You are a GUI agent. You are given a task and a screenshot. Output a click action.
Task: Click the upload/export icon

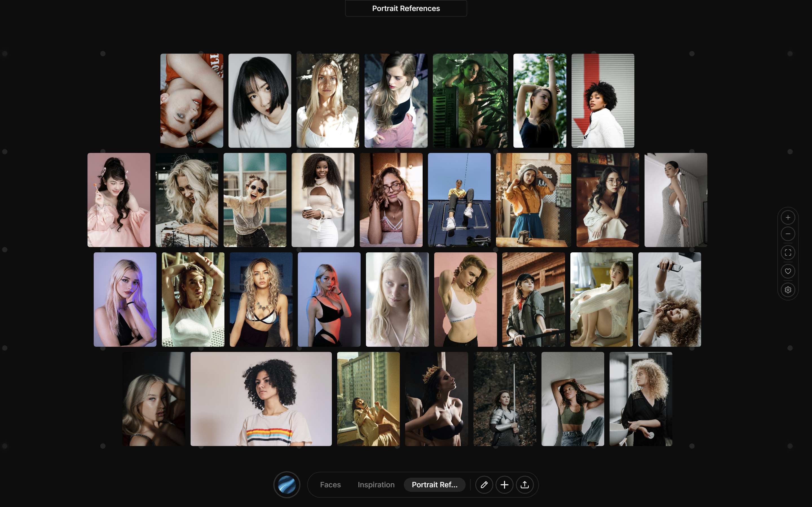[x=525, y=484]
